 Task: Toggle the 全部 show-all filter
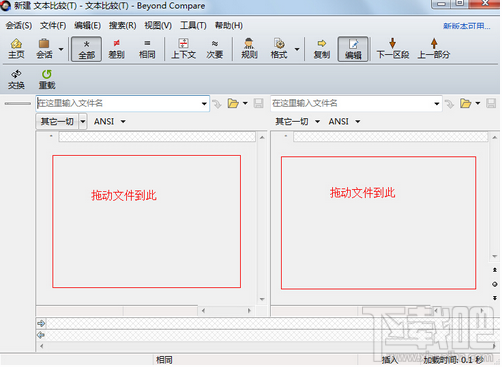click(86, 49)
